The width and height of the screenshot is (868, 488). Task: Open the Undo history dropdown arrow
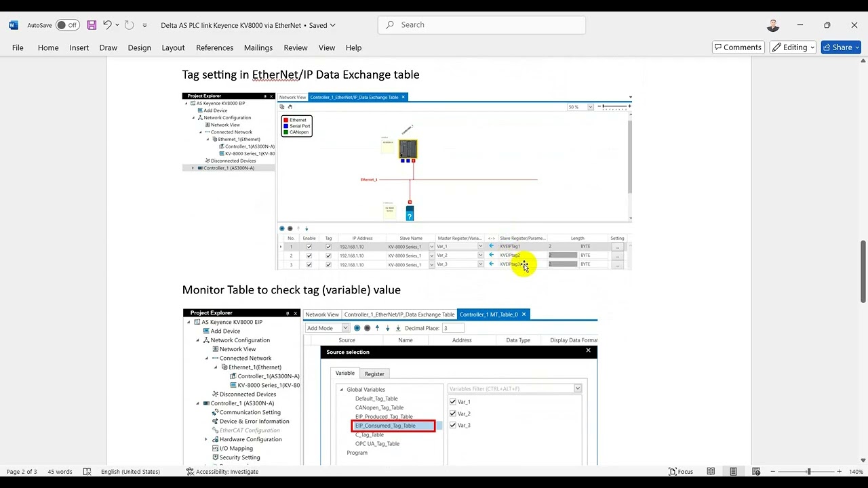coord(117,25)
